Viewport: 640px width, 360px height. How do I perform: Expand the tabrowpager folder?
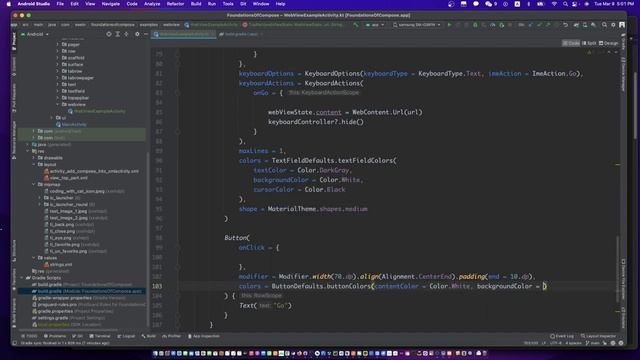tap(58, 78)
